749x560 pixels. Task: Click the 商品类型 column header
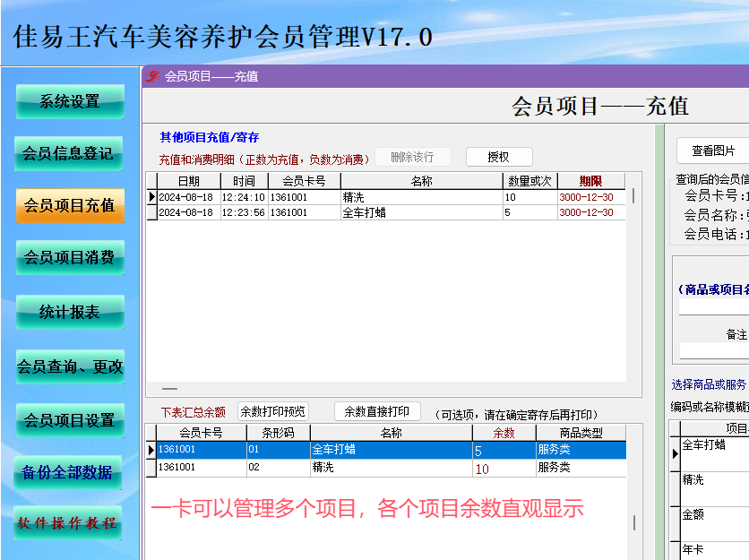(581, 433)
